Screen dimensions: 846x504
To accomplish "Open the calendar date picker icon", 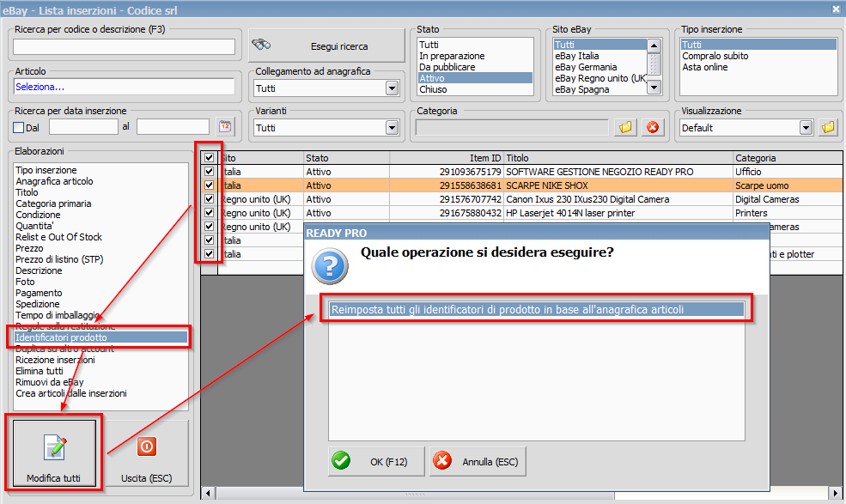I will (x=225, y=127).
